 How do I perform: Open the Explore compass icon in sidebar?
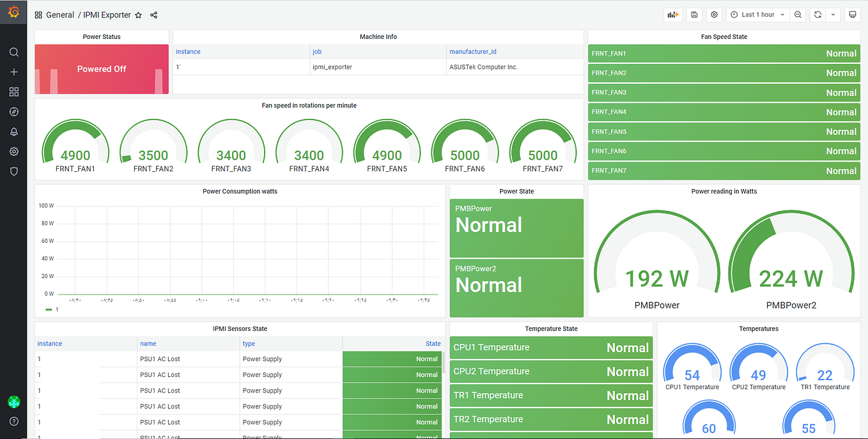tap(13, 111)
